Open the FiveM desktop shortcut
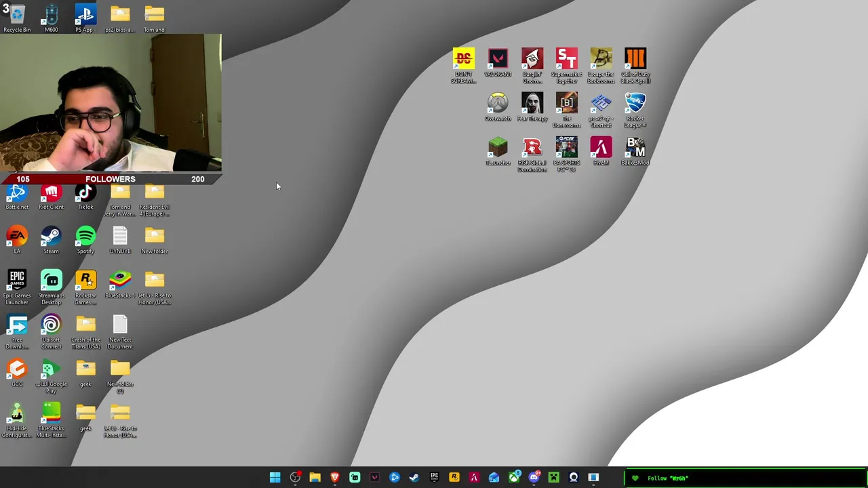The height and width of the screenshot is (488, 868). (601, 151)
